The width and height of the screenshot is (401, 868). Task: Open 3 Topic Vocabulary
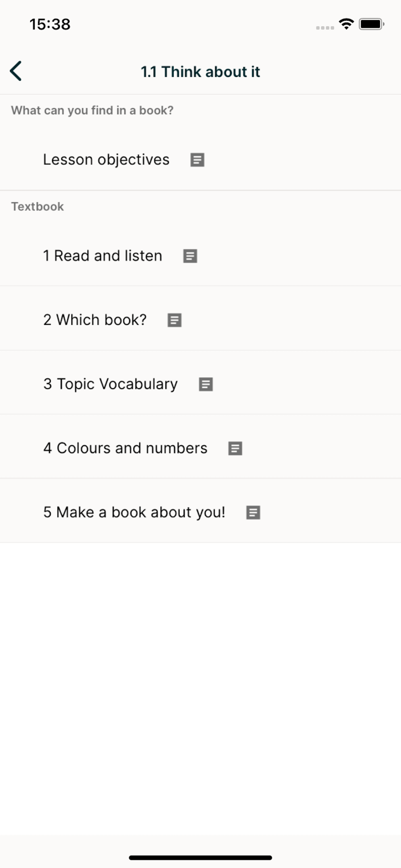click(110, 384)
